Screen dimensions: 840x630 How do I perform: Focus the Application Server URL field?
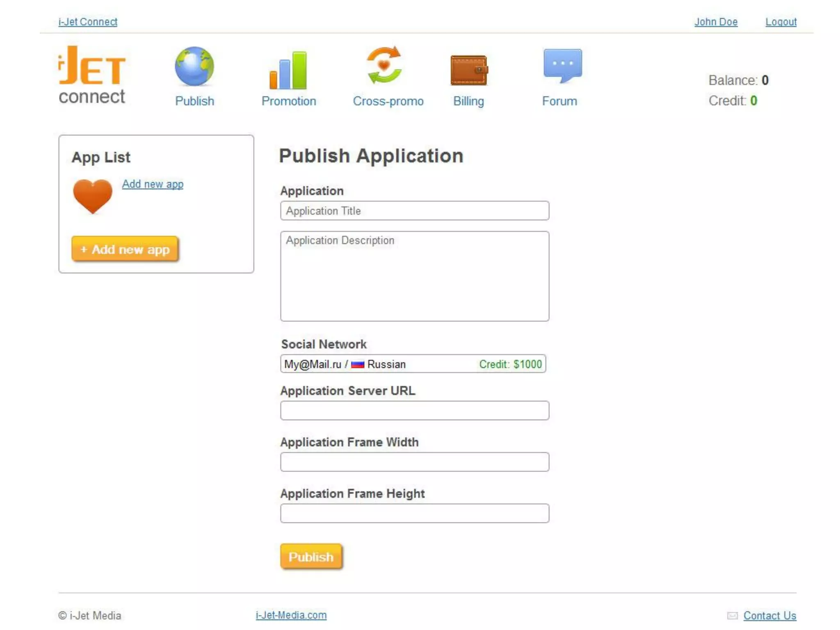tap(414, 411)
